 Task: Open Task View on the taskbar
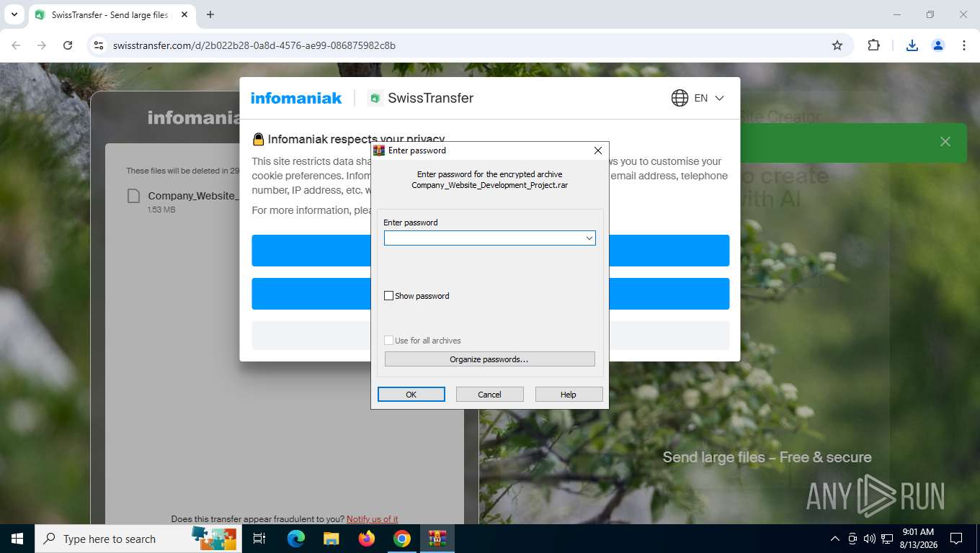(x=259, y=539)
